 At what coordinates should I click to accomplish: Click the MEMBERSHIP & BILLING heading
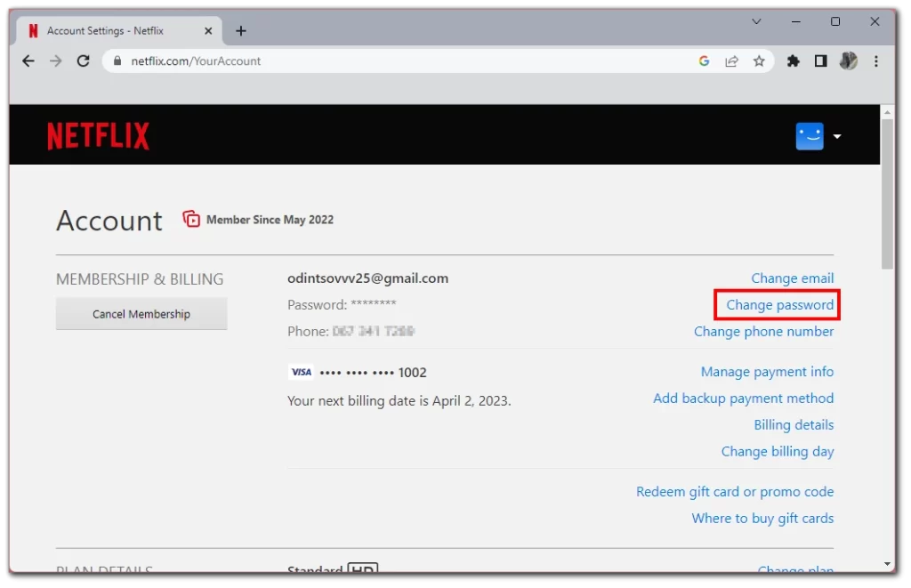[140, 279]
